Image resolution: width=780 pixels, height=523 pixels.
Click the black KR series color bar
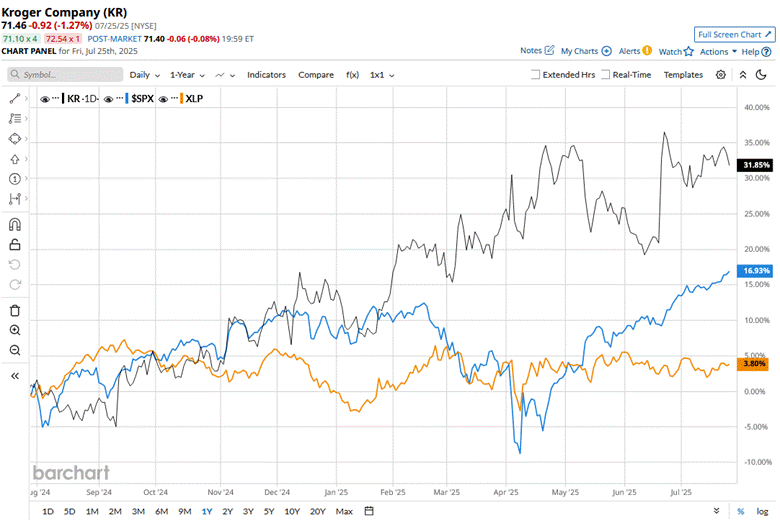(63, 99)
